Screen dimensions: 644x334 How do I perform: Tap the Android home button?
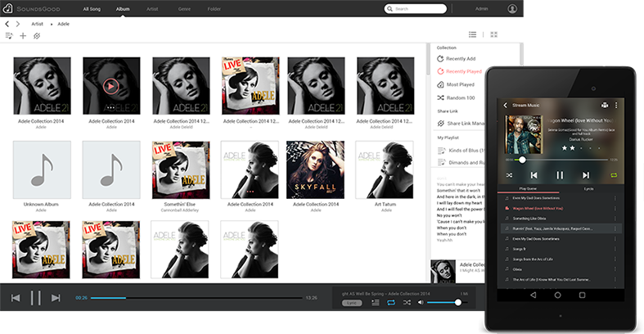[557, 295]
